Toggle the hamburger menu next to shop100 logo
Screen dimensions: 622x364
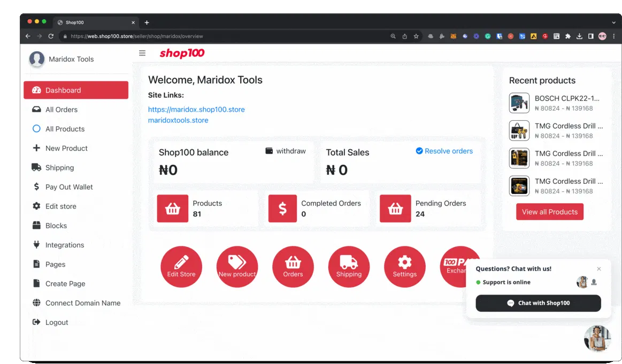pyautogui.click(x=142, y=53)
